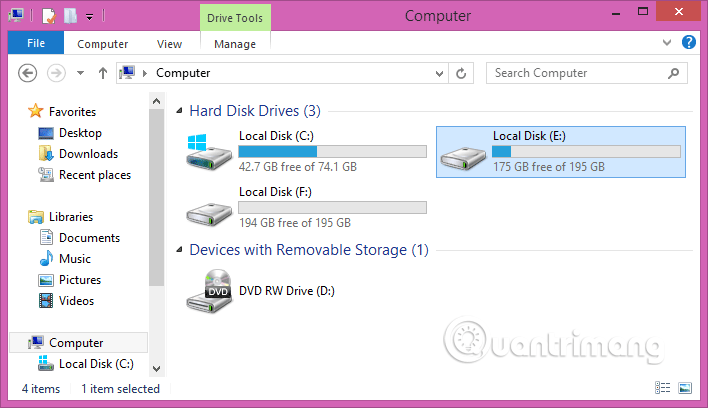Open the View ribbon tab
This screenshot has width=708, height=408.
pos(169,44)
